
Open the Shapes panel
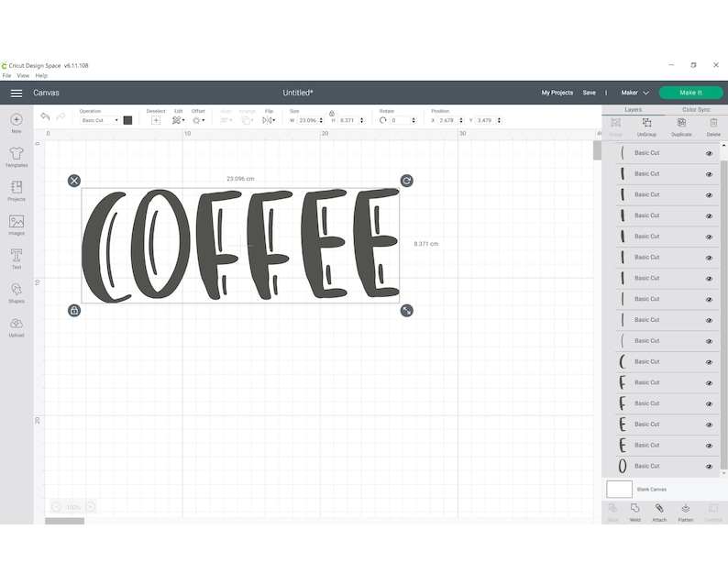coord(17,293)
